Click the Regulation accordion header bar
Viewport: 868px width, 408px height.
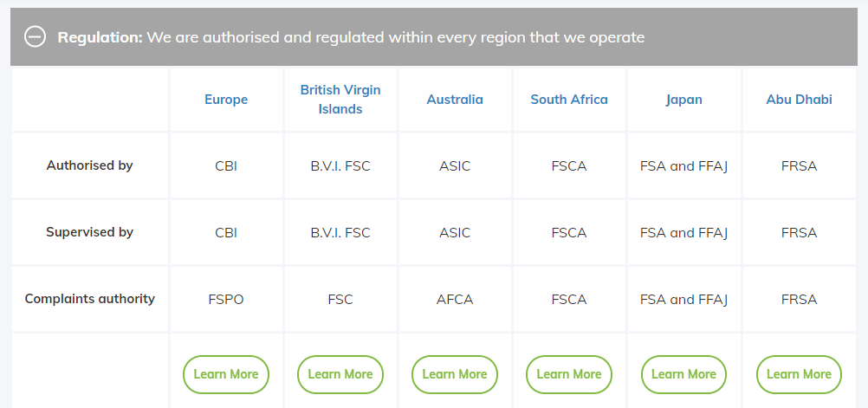[x=433, y=37]
